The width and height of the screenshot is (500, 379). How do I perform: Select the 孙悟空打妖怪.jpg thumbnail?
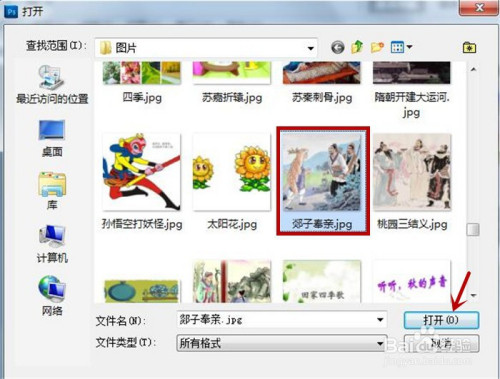click(142, 172)
